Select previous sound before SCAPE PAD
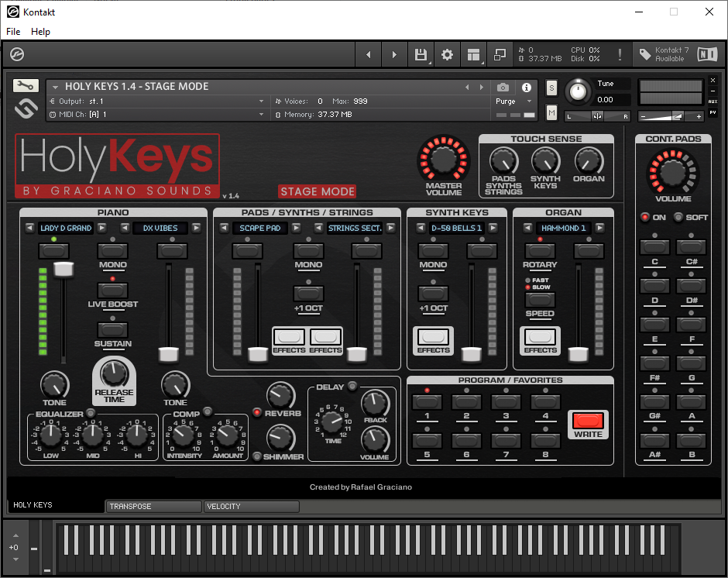Image resolution: width=728 pixels, height=578 pixels. point(225,228)
